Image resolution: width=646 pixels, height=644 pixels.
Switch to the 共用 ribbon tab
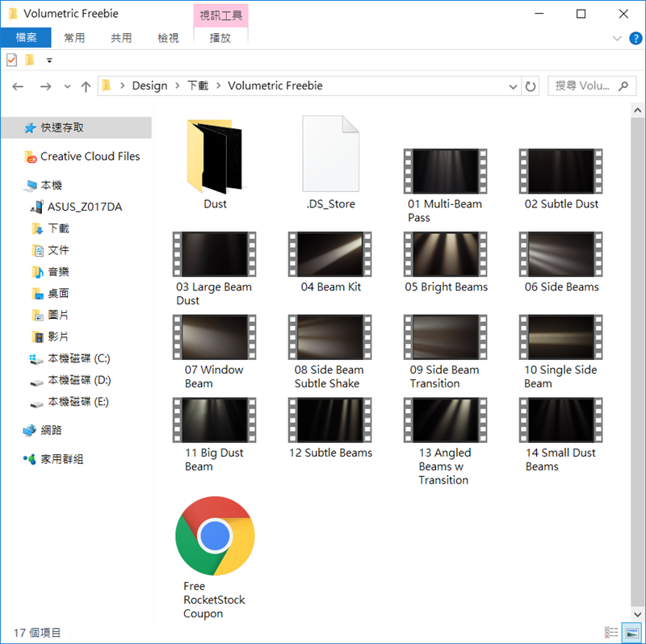coord(121,38)
